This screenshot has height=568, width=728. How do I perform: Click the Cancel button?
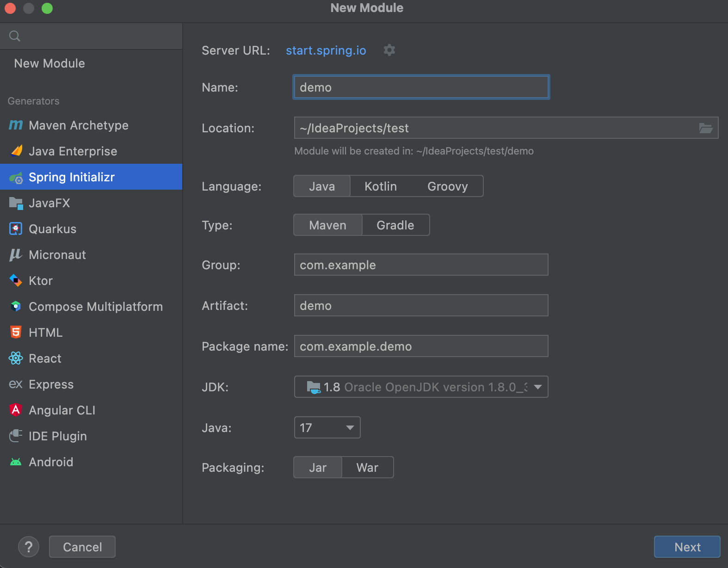pos(82,547)
